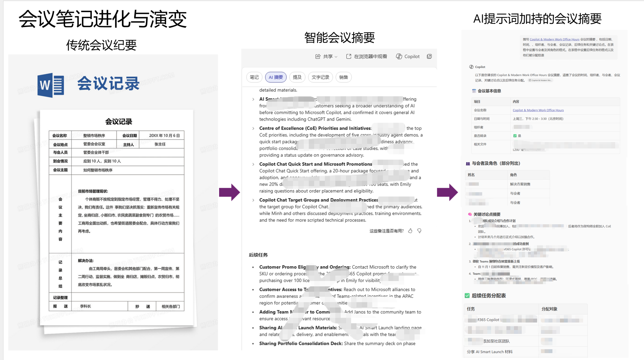Select the AI 摘要 tab
Image resolution: width=644 pixels, height=360 pixels.
[x=276, y=77]
